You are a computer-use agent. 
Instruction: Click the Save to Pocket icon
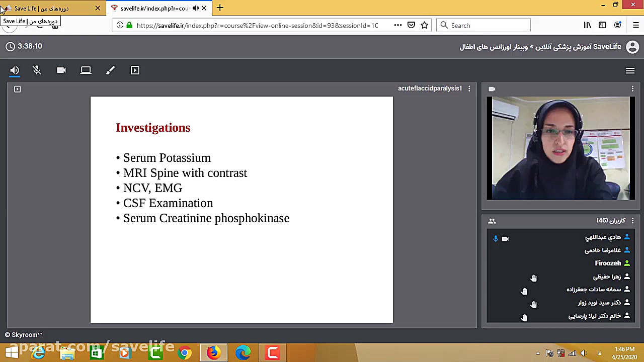pos(411,25)
